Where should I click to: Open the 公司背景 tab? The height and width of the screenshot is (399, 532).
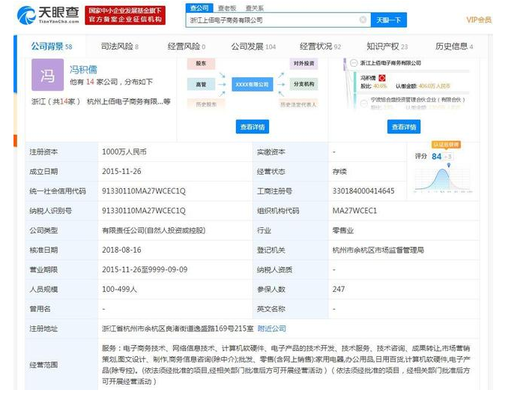tap(52, 46)
